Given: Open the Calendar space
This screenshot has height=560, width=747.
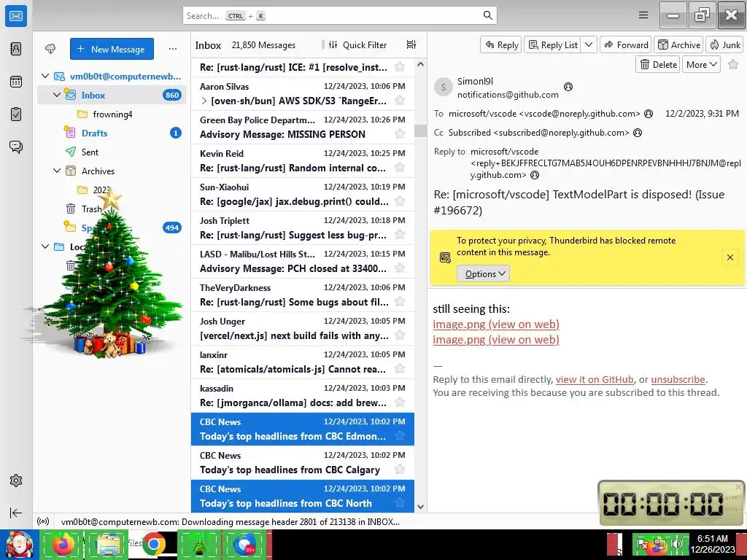Looking at the screenshot, I should pyautogui.click(x=16, y=82).
